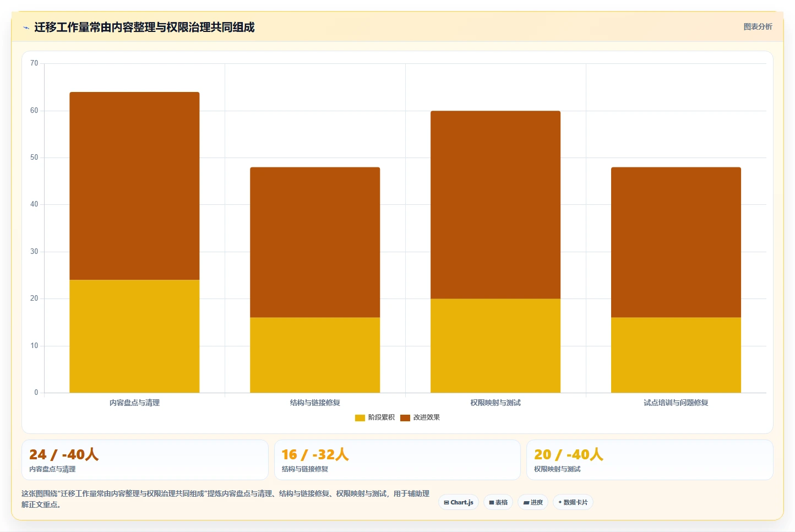Toggle the 阶段累积 yellow legend swatch

360,418
